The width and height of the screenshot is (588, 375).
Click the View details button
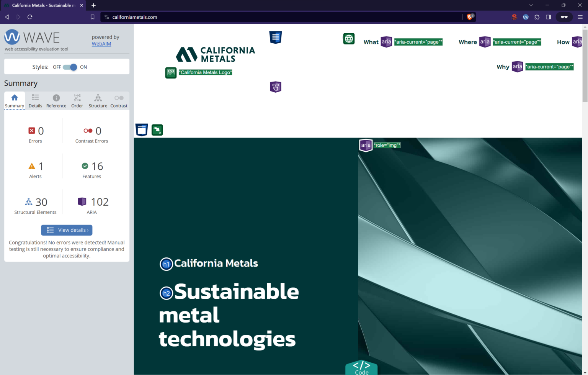[x=67, y=230]
